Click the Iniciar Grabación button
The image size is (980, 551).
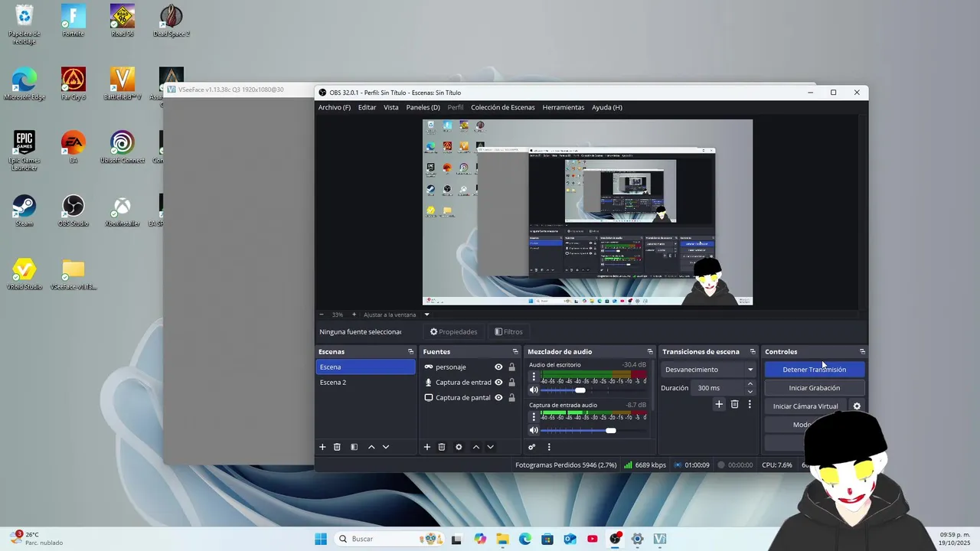click(814, 388)
